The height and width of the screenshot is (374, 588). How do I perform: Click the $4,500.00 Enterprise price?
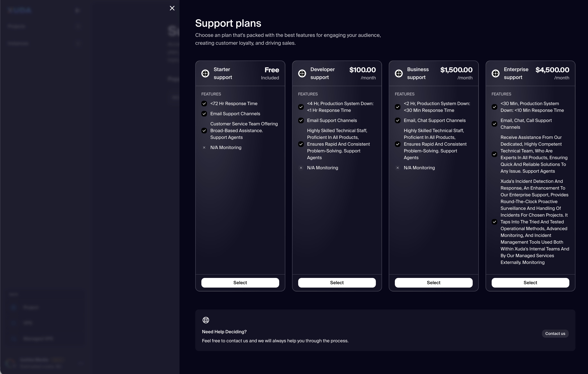[552, 70]
